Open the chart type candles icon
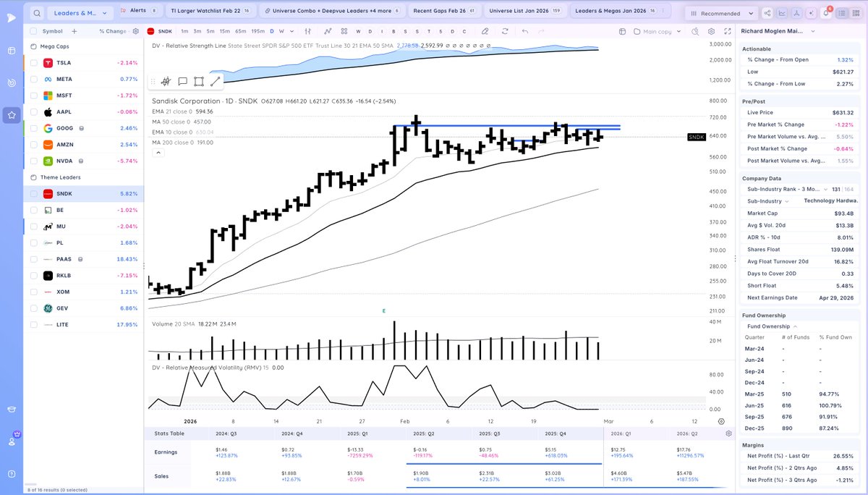The image size is (868, 495). (307, 31)
